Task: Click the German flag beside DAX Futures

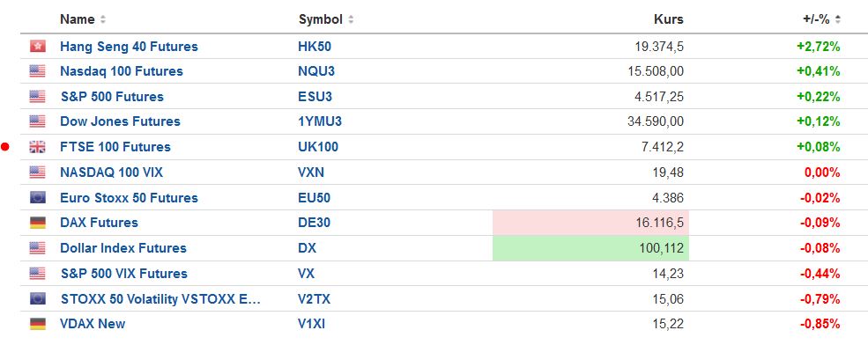Action: (38, 223)
